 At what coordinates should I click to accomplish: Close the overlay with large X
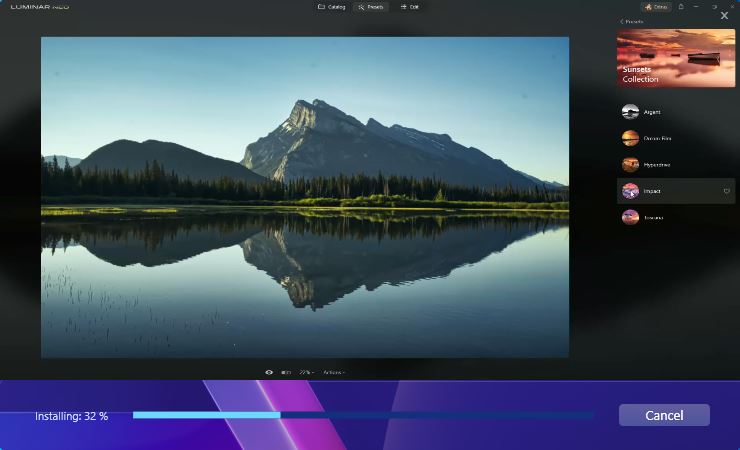(724, 16)
